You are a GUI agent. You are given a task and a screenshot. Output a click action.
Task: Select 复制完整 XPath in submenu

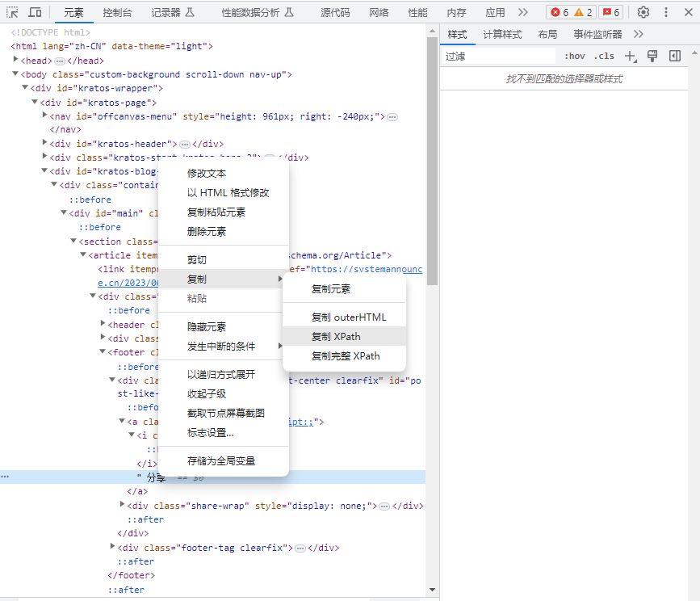point(344,356)
